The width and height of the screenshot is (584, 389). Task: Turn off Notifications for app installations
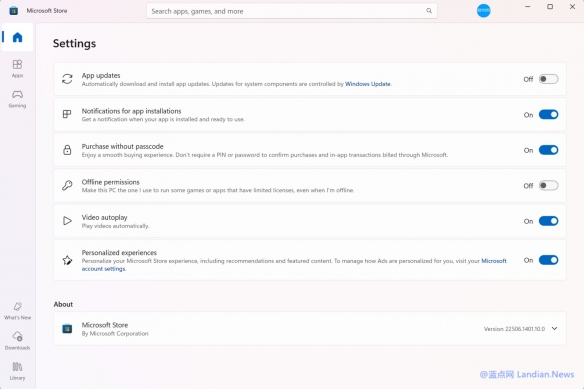(x=548, y=114)
